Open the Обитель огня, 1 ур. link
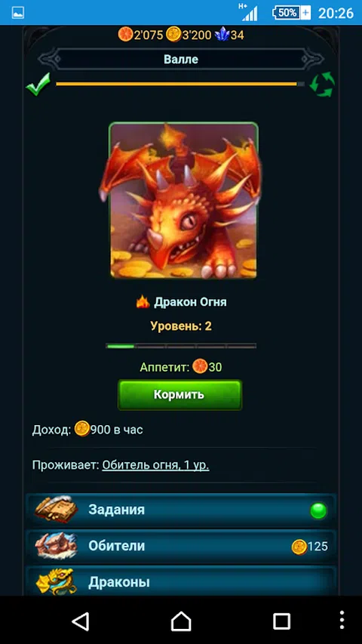The height and width of the screenshot is (644, 362). point(155,465)
